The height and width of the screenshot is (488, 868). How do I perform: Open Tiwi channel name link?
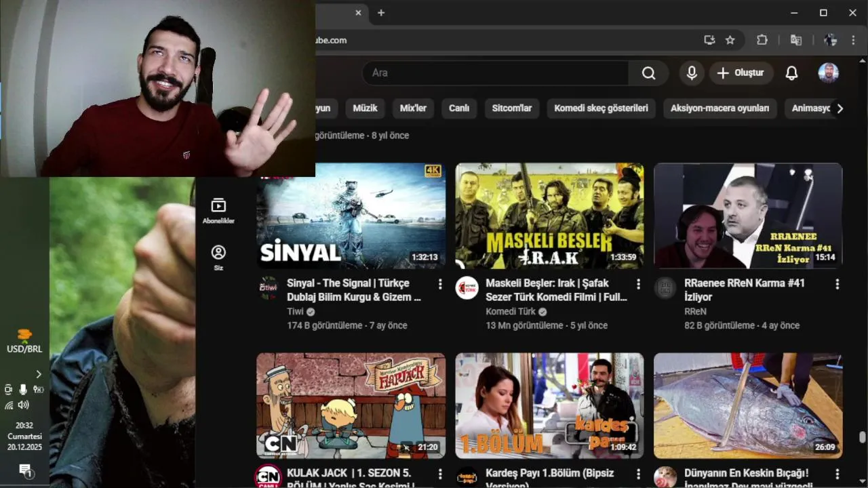[295, 312]
